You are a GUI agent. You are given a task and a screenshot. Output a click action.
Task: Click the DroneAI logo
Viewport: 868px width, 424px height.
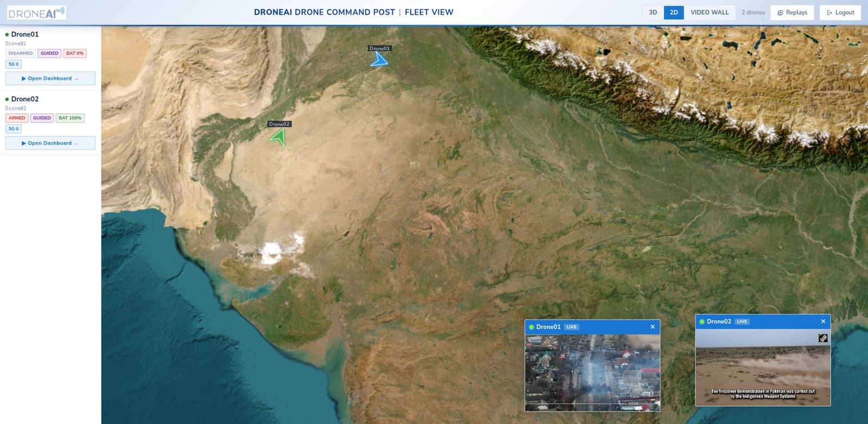tap(37, 12)
